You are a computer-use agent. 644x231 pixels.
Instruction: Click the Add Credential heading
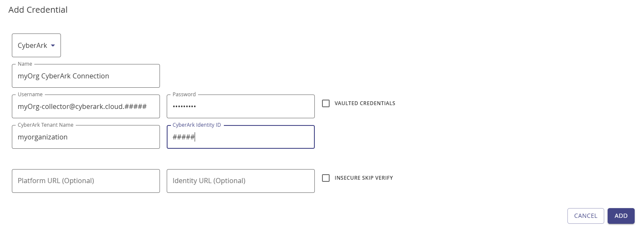click(38, 10)
